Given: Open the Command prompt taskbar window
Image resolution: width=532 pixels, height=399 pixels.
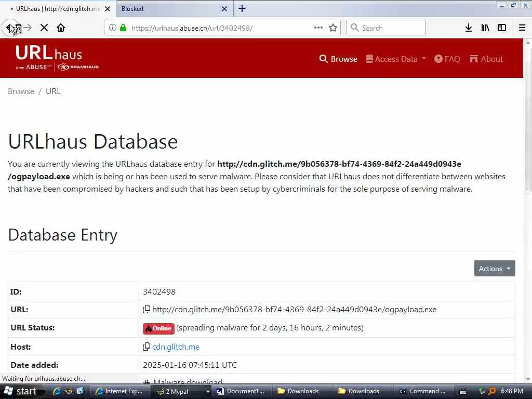Looking at the screenshot, I should pyautogui.click(x=423, y=391).
